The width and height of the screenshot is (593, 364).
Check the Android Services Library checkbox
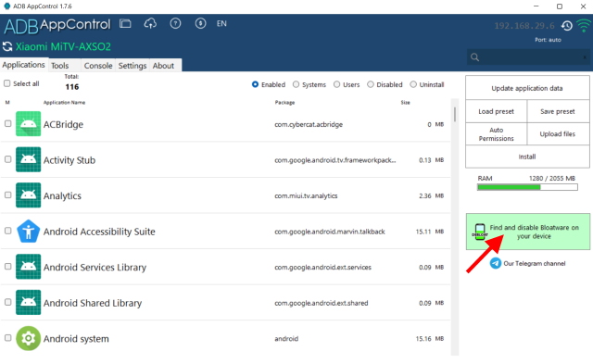pyautogui.click(x=7, y=267)
